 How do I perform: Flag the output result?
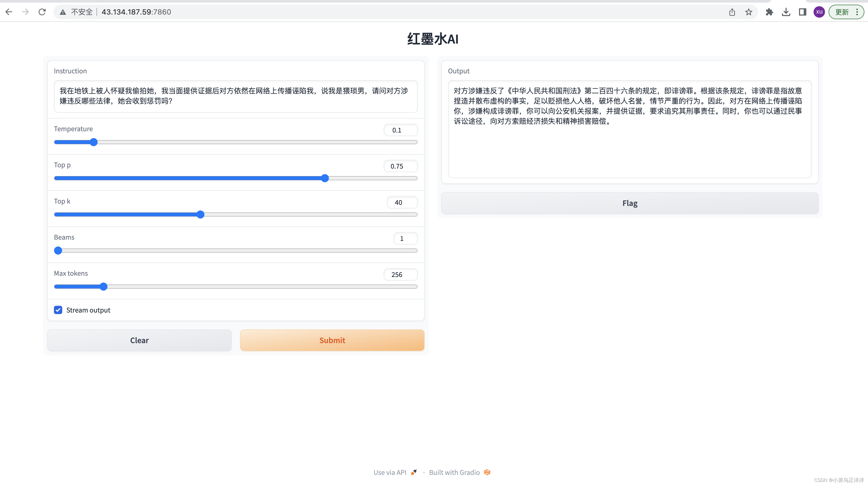click(630, 203)
